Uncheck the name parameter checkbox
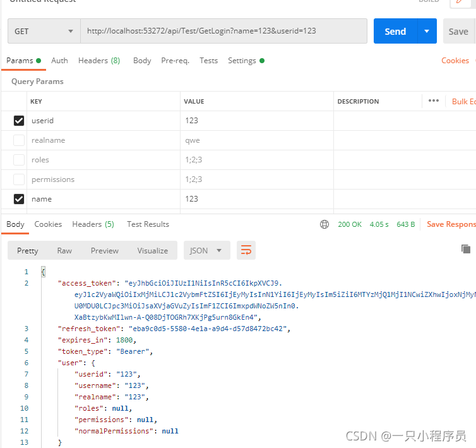Screen dimensions: 476x448 tap(19, 199)
